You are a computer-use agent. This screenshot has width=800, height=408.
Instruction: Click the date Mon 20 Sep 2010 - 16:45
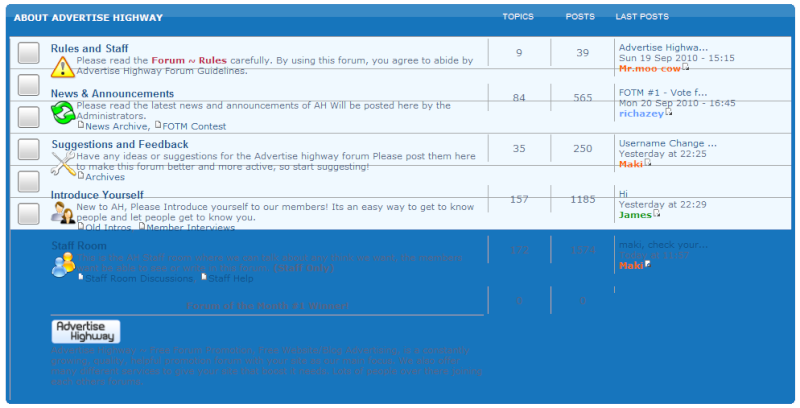[x=677, y=103]
